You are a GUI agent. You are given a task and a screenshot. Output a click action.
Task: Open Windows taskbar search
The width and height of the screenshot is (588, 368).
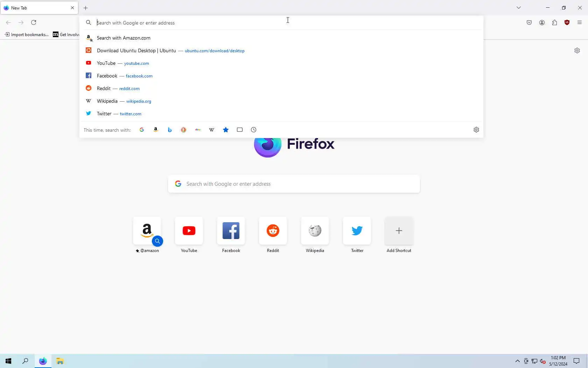25,361
